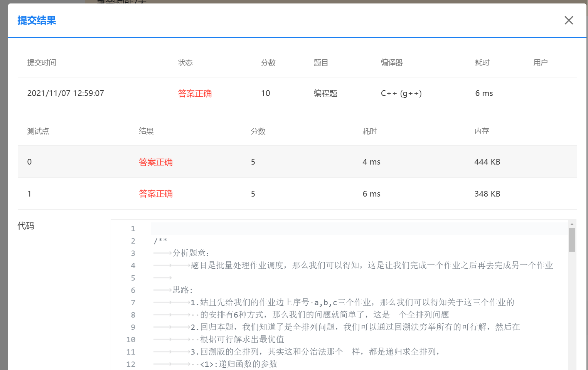The image size is (588, 370).
Task: Click the 内存 column header
Action: pos(482,131)
